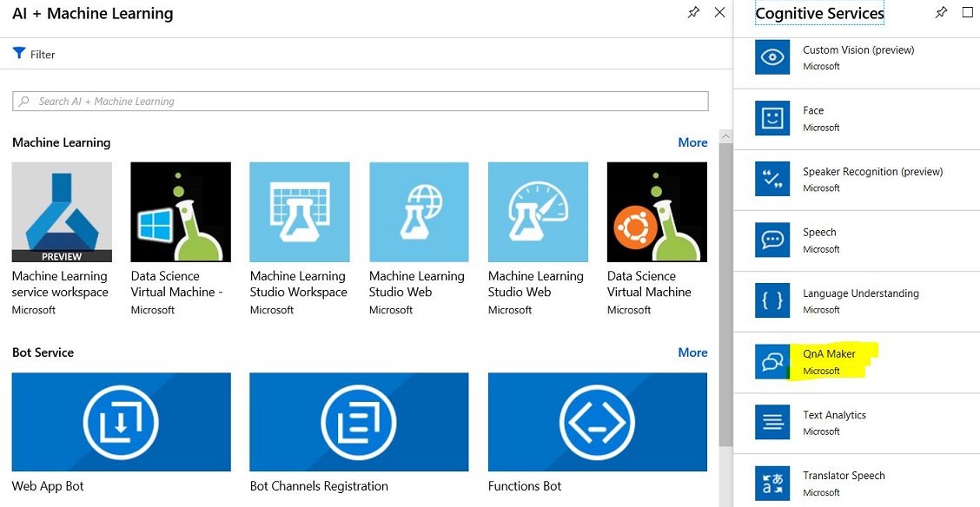The height and width of the screenshot is (507, 980).
Task: Select the Translator Speech icon
Action: (x=772, y=484)
